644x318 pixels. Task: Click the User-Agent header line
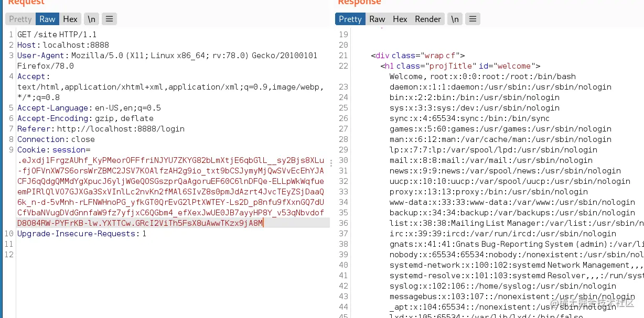click(x=167, y=56)
